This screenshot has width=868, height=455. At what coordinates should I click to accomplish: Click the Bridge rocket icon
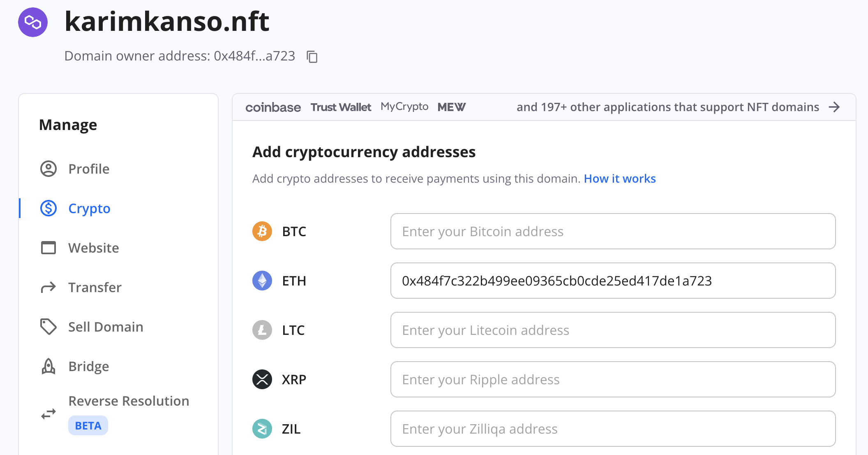(48, 366)
